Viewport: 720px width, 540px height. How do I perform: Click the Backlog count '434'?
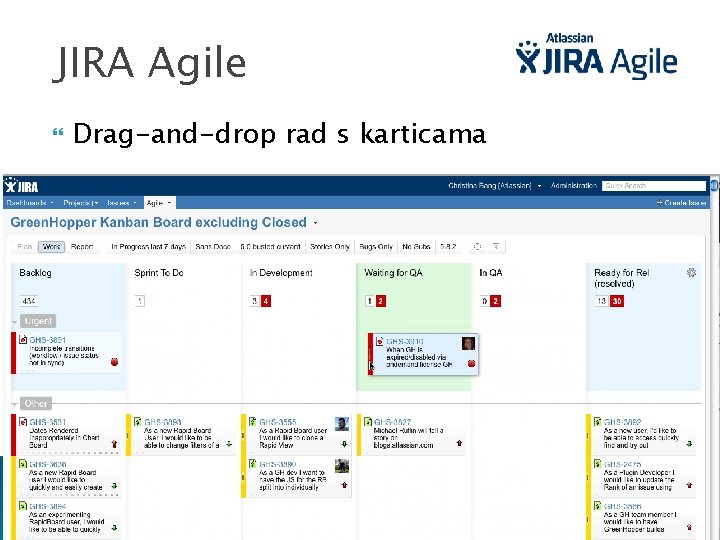[x=28, y=301]
